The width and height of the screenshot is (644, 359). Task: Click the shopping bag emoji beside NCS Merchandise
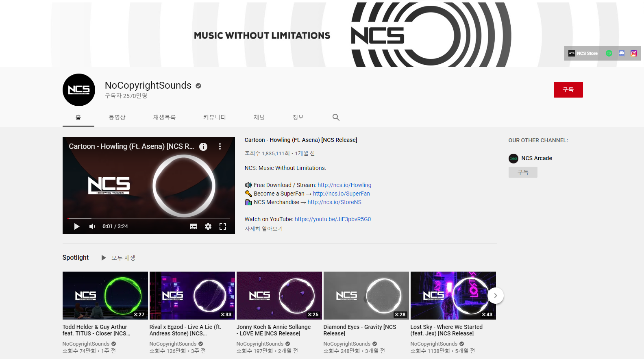[x=248, y=202]
